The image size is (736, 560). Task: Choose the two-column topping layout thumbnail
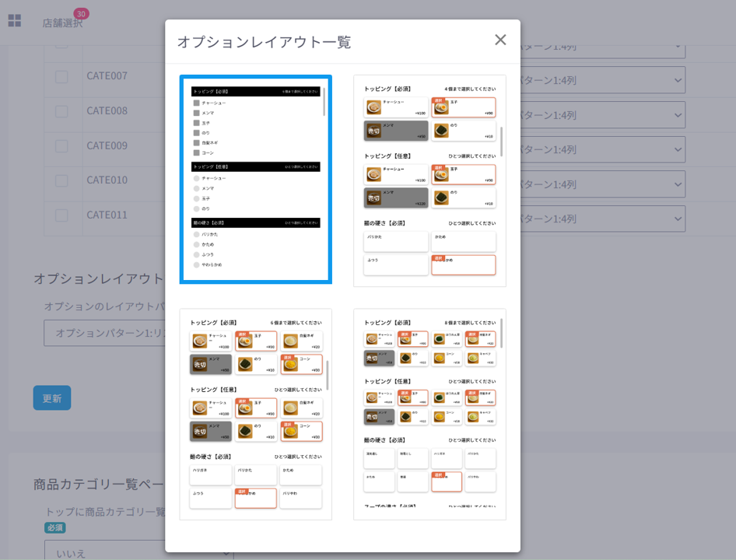coord(429,180)
